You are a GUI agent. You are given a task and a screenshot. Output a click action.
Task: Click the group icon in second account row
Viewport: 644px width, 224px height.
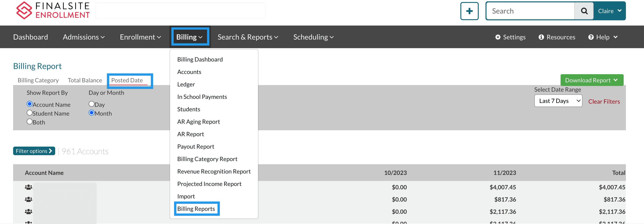(28, 200)
